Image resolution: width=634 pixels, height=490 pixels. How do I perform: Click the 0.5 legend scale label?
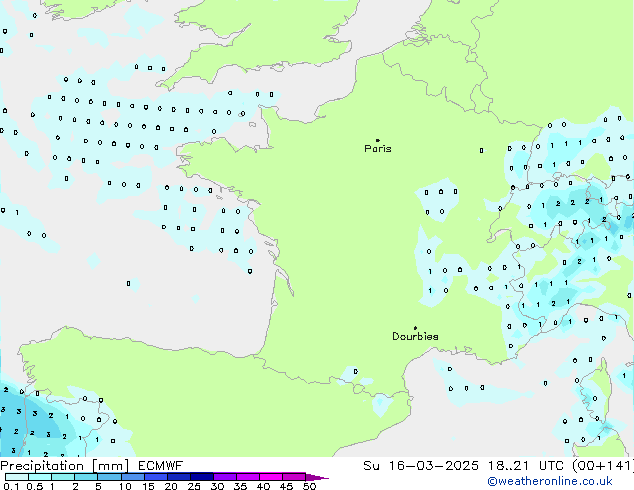coord(34,486)
